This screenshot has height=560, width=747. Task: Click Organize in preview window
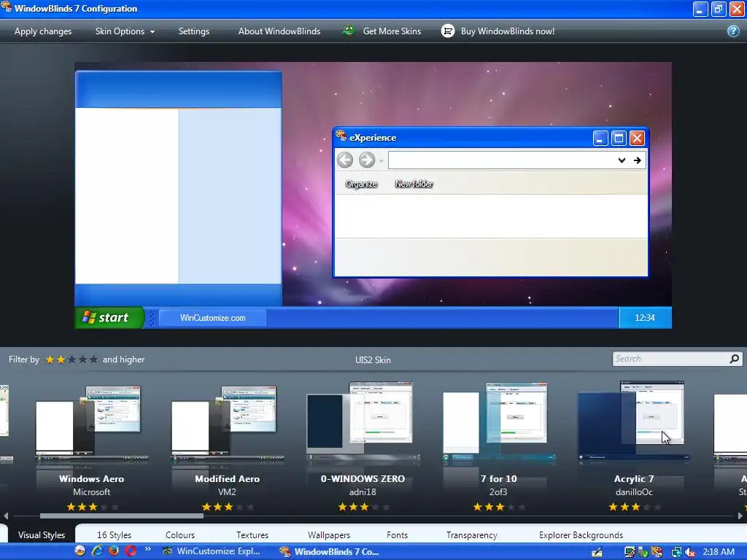361,184
